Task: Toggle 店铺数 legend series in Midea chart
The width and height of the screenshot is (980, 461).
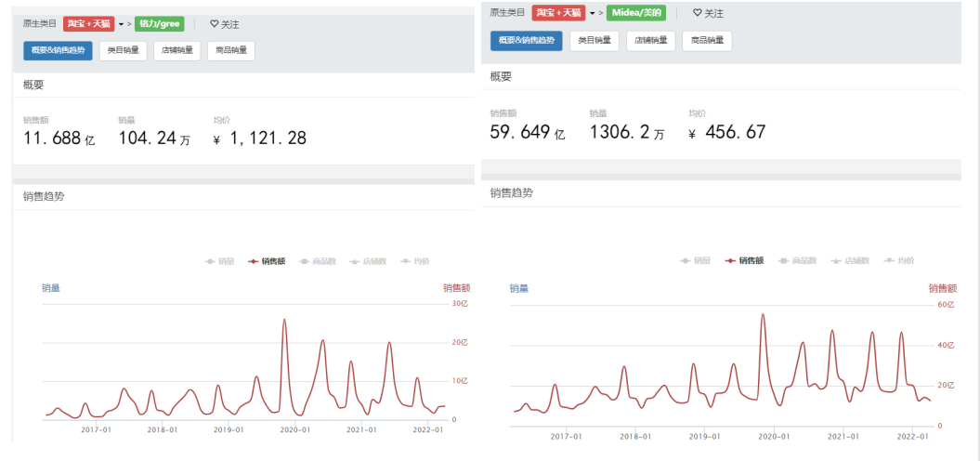Action: [x=851, y=261]
